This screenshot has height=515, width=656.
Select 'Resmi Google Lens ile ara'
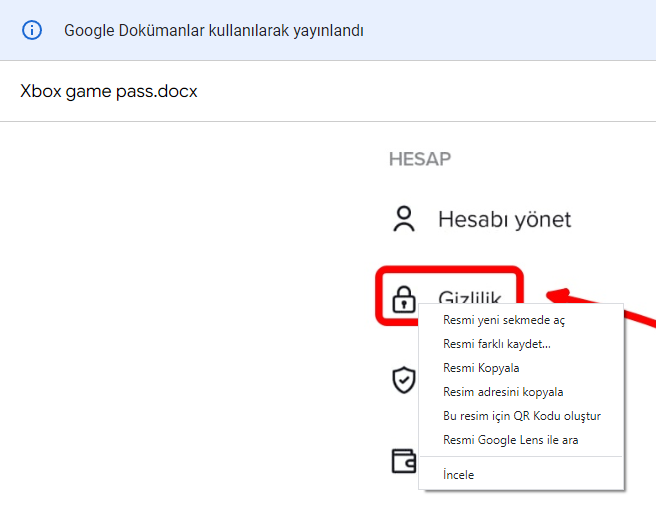coord(510,440)
